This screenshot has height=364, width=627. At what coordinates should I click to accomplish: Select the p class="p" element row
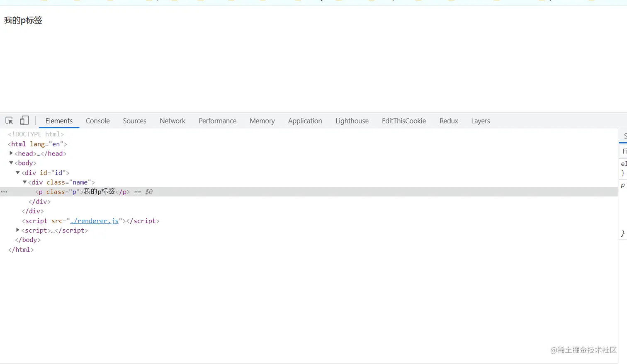(309, 192)
